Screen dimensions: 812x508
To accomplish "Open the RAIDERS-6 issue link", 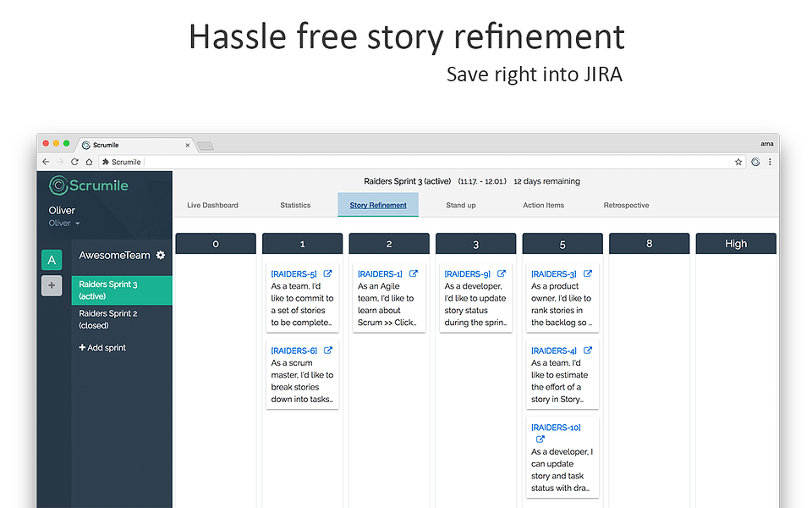I will coord(294,351).
